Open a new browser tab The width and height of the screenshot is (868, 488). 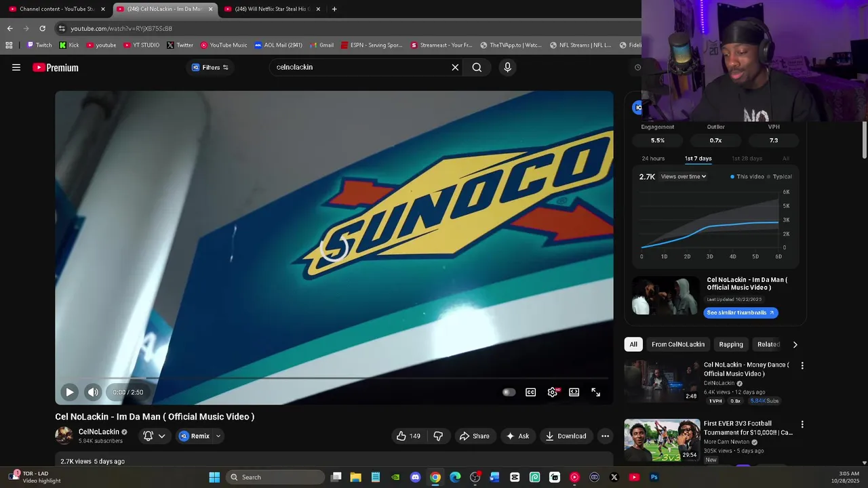pos(334,9)
